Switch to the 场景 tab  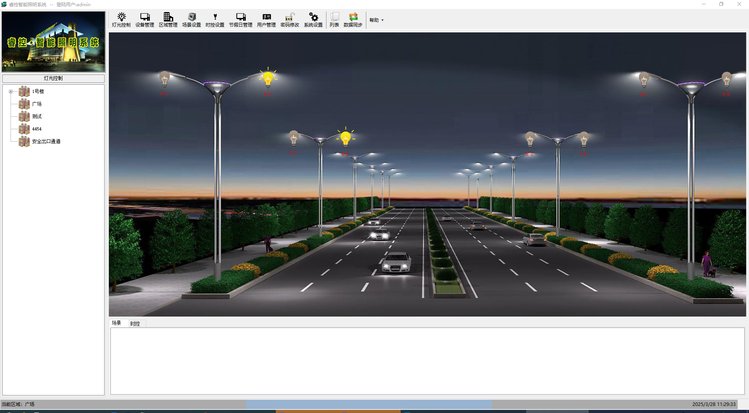[x=117, y=323]
